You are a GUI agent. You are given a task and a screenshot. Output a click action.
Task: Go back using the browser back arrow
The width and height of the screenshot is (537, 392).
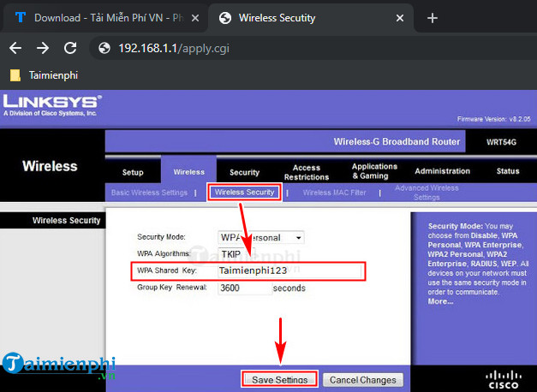pyautogui.click(x=15, y=48)
